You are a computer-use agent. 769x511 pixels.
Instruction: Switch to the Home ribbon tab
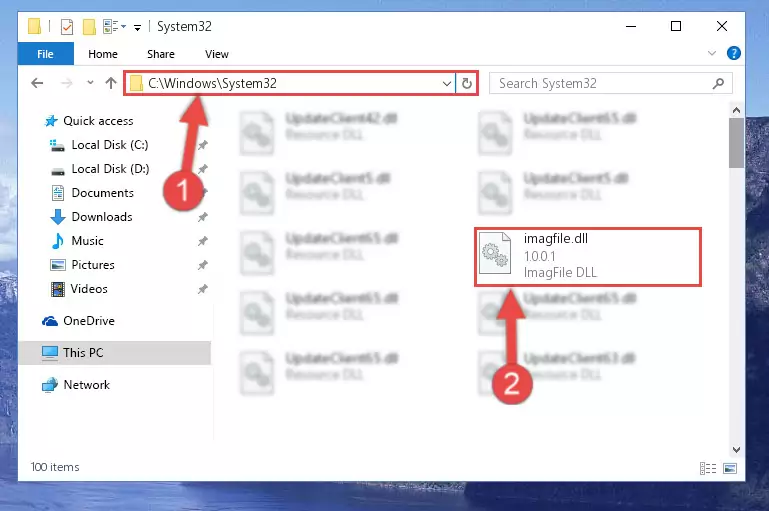click(x=103, y=54)
